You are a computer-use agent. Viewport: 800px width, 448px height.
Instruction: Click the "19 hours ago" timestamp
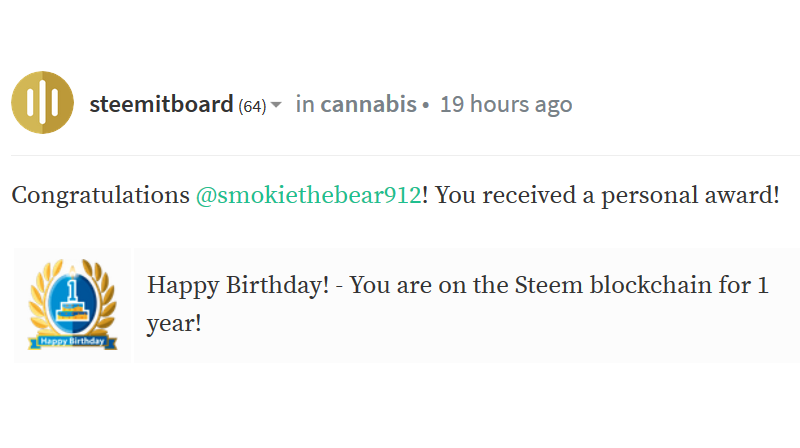click(x=506, y=104)
